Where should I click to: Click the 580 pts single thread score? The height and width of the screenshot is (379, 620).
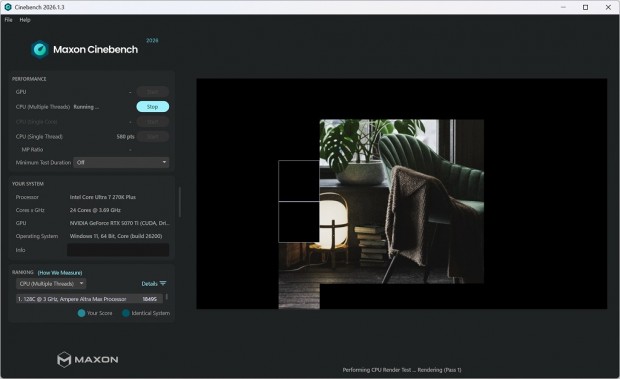point(125,136)
